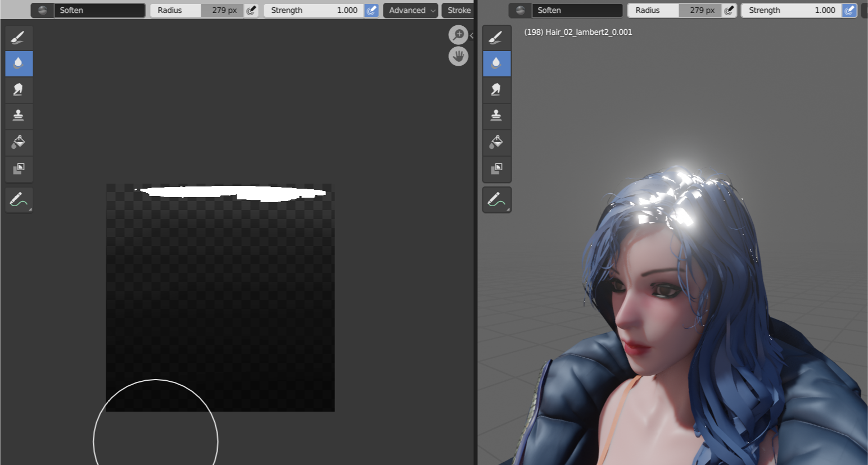Image resolution: width=868 pixels, height=465 pixels.
Task: Open the Stroke settings popover
Action: [x=458, y=10]
